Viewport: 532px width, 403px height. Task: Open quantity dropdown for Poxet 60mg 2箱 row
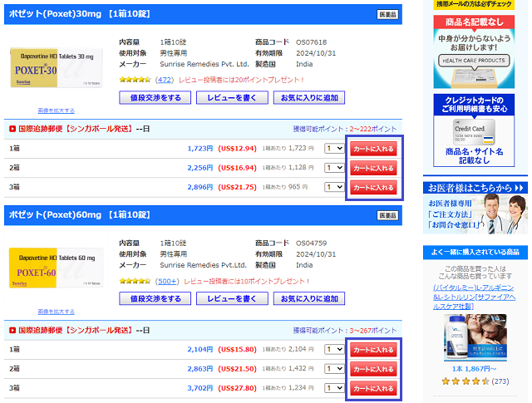pyautogui.click(x=334, y=368)
